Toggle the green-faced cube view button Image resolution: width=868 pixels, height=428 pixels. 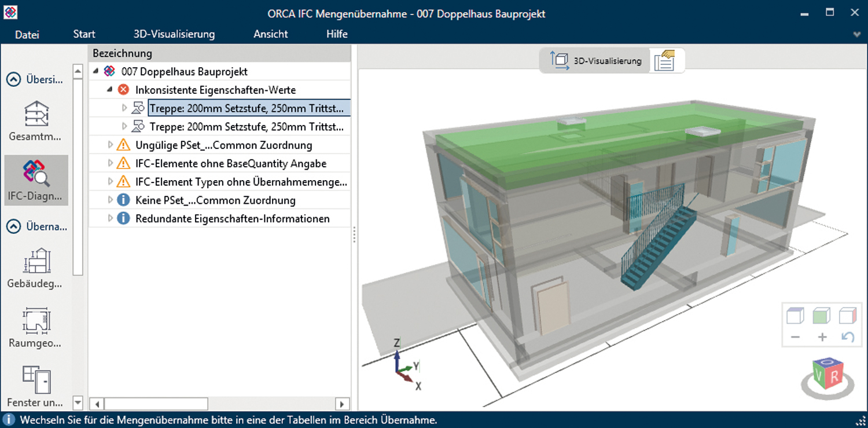(x=822, y=316)
